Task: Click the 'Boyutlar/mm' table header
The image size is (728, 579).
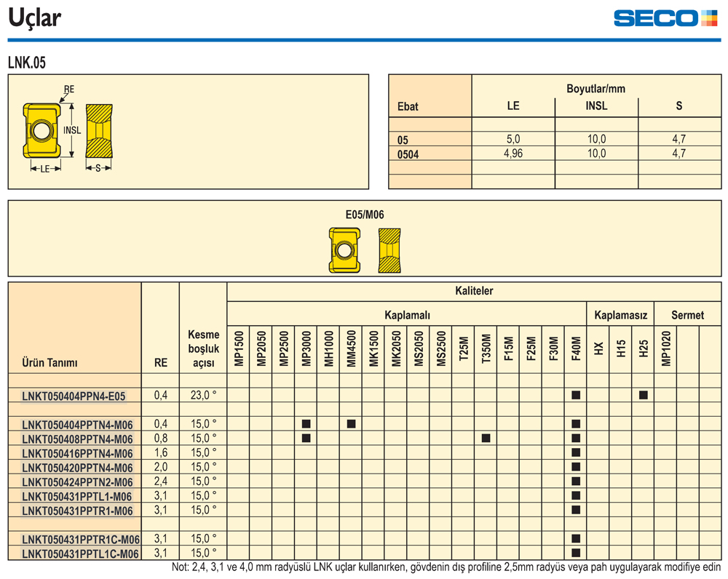Action: coord(596,89)
